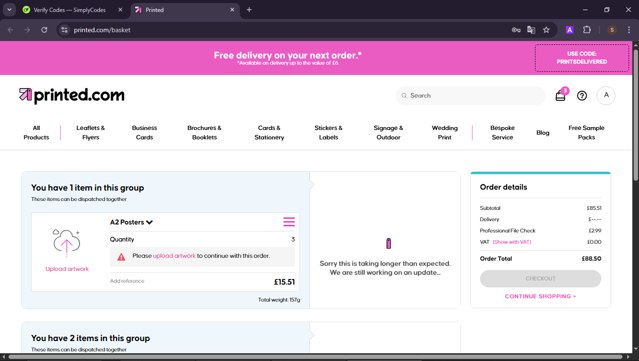639x361 pixels.
Task: Open the password manager key icon
Action: click(x=516, y=30)
